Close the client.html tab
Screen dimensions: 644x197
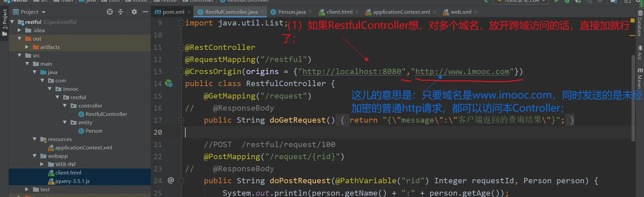(357, 12)
